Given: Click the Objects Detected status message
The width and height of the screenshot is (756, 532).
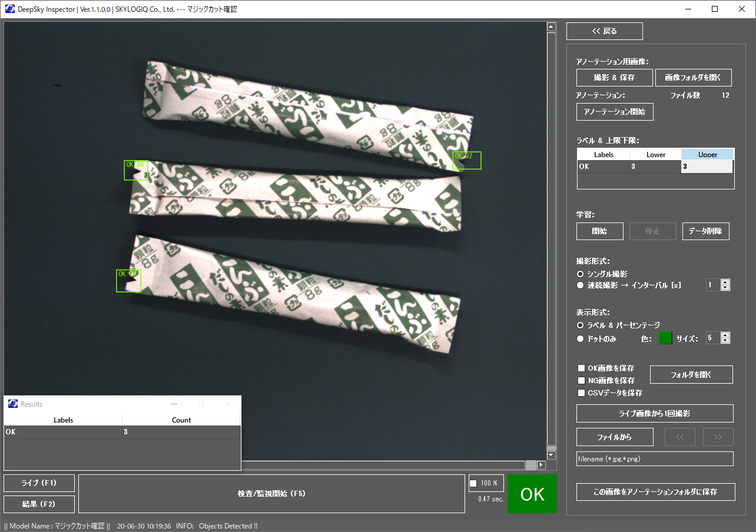Looking at the screenshot, I should coord(228,526).
